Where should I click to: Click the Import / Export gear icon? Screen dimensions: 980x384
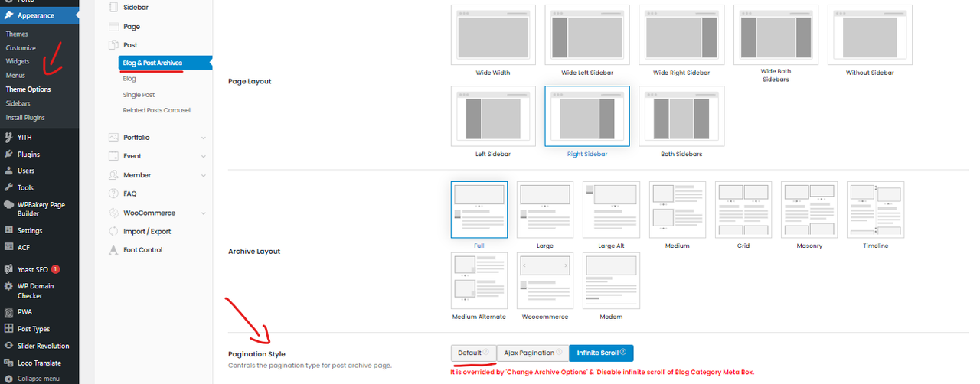coord(113,231)
